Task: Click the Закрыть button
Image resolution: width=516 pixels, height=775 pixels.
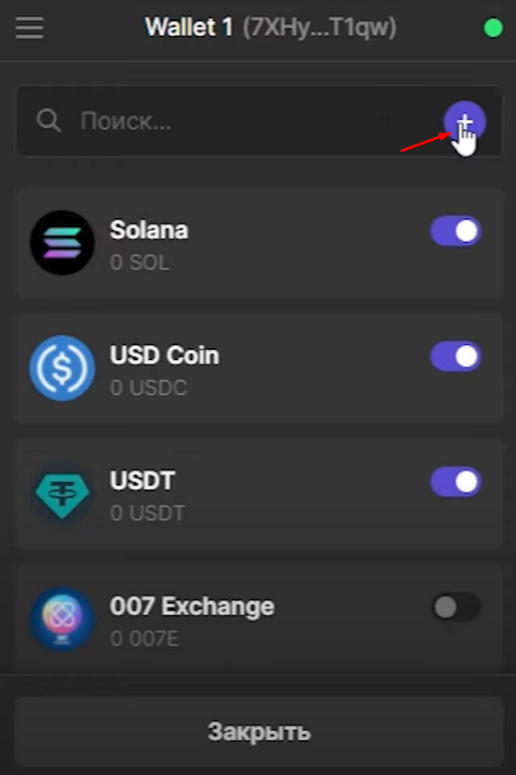Action: [259, 732]
